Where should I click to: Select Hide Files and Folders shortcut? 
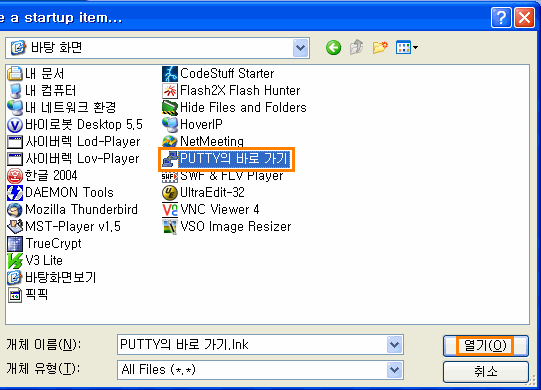click(234, 107)
